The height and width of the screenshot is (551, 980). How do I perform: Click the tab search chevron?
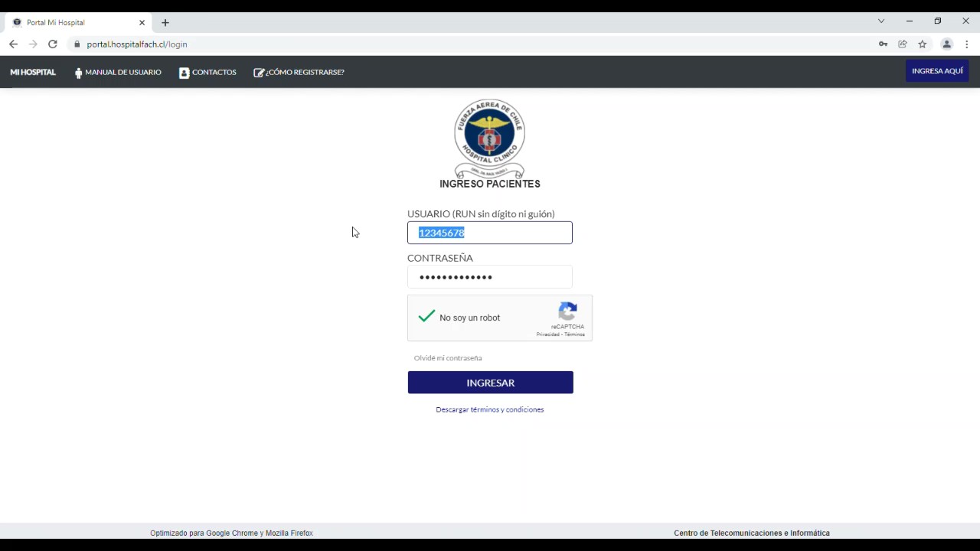click(x=881, y=21)
